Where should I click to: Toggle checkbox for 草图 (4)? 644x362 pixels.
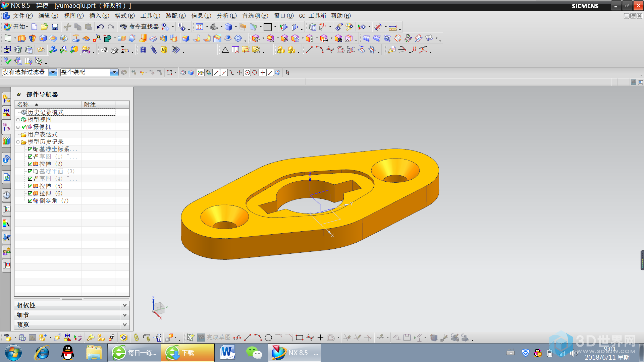pyautogui.click(x=30, y=179)
